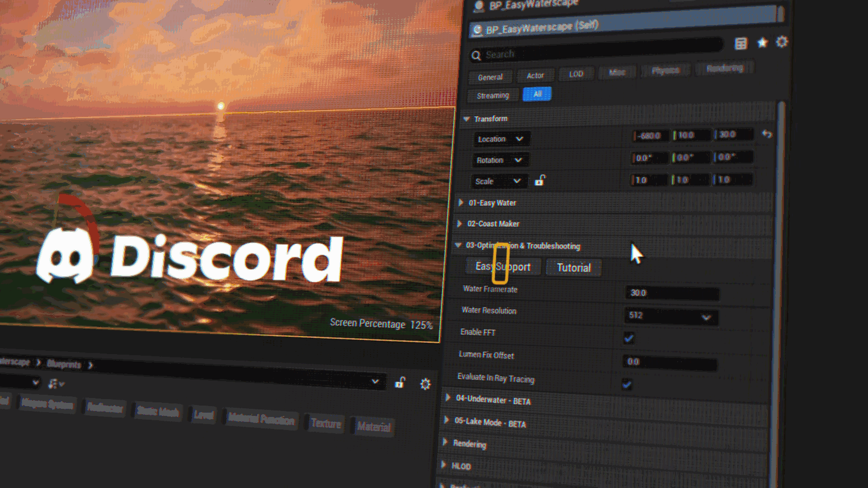Toggle the Texture filter
Viewport: 868px width, 488px height.
[326, 423]
